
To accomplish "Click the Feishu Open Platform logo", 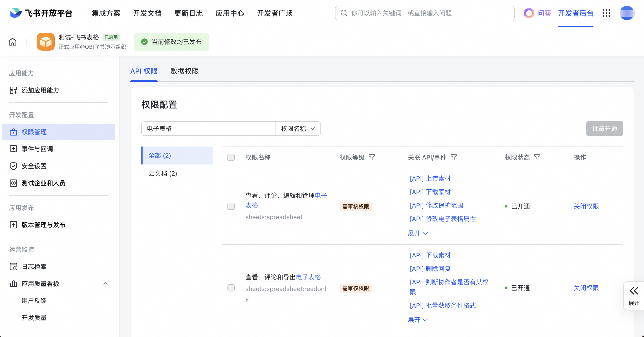I will [x=41, y=13].
